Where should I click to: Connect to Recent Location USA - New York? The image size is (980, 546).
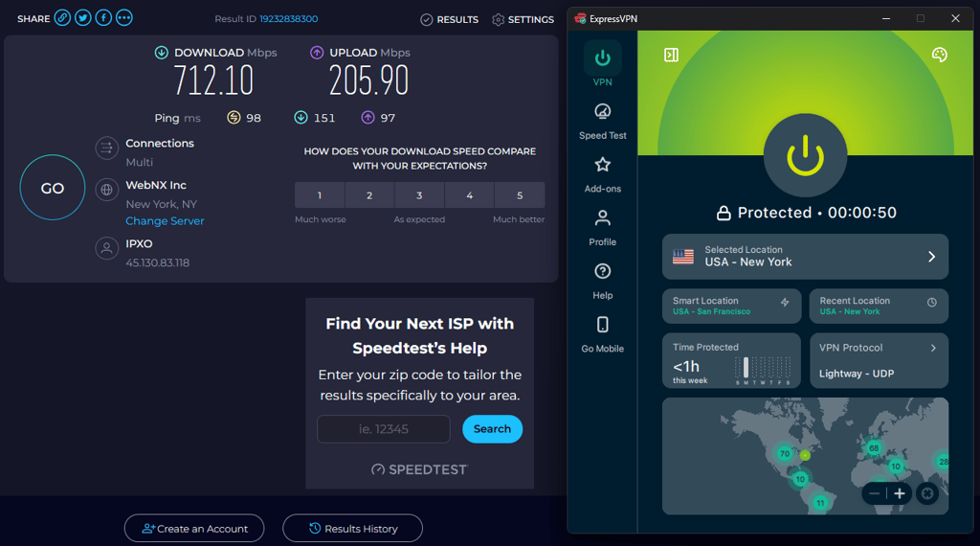click(x=879, y=306)
